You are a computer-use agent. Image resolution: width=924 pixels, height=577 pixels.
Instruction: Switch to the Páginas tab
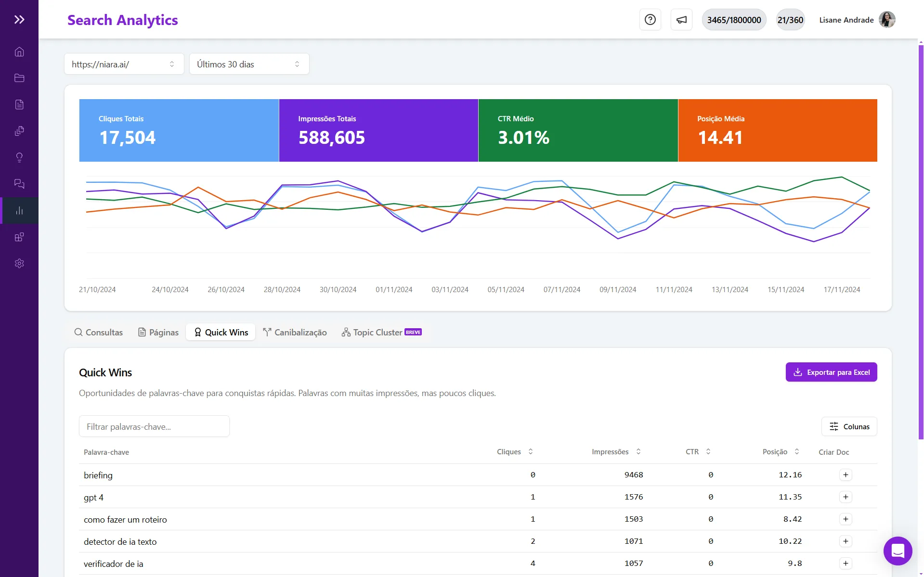158,333
